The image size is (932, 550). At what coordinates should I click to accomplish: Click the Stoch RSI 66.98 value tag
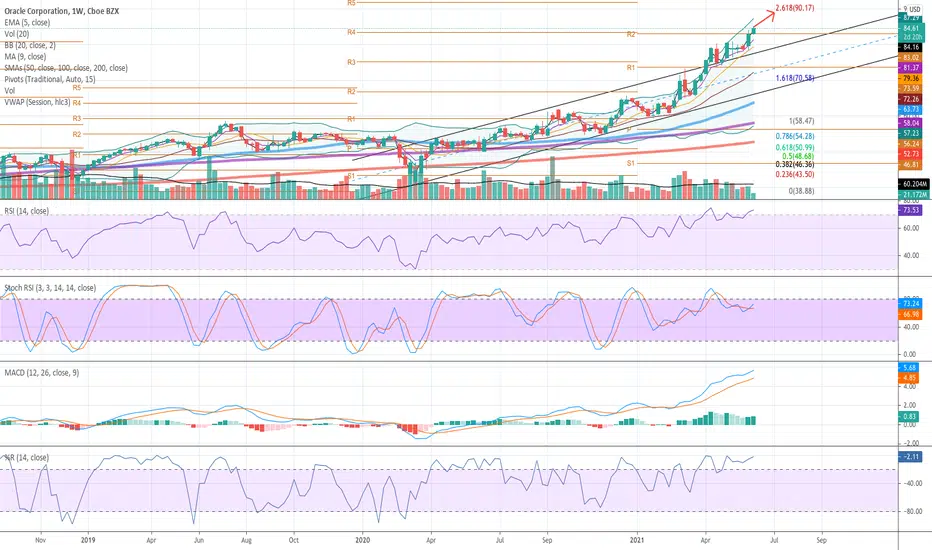point(911,314)
